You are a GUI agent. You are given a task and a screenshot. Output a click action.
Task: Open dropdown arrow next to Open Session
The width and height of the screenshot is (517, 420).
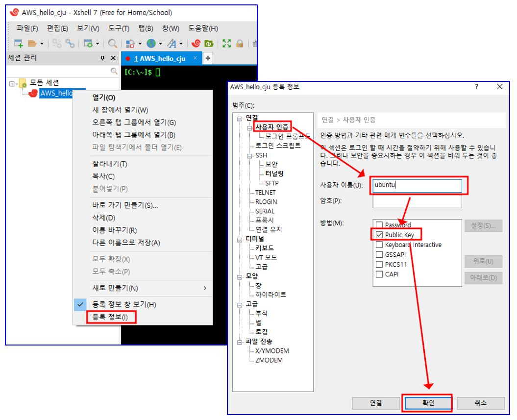[x=42, y=44]
